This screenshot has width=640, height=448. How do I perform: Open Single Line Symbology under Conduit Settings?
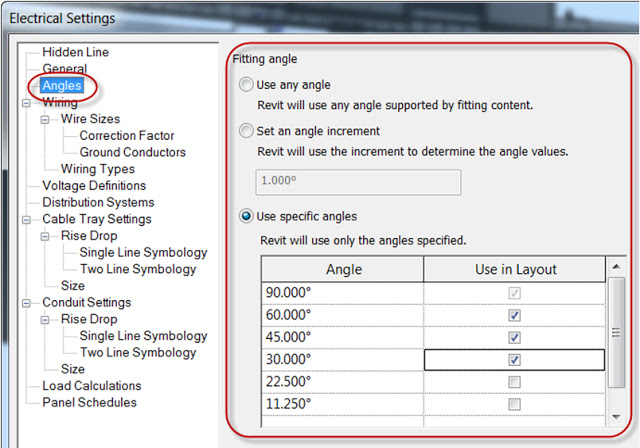pos(143,336)
